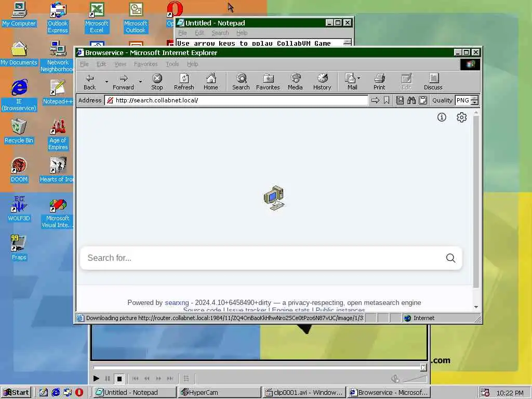This screenshot has height=399, width=532.
Task: Click the clipboard icon before Quality
Action: [423, 100]
